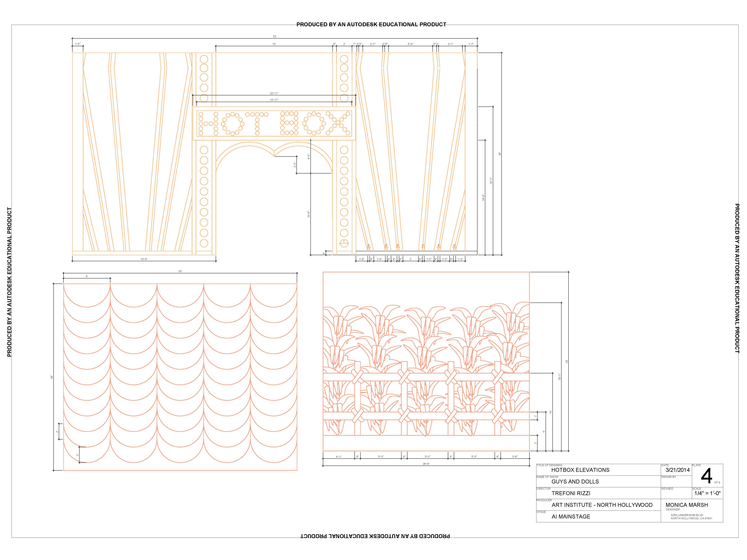Image resolution: width=747 pixels, height=560 pixels.
Task: Click the GUYS AND DOLLS show name
Action: (575, 482)
